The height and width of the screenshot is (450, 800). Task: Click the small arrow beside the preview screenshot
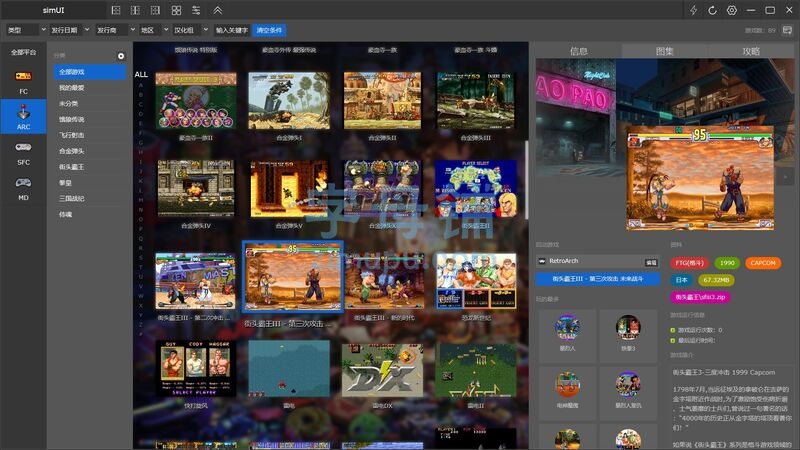[x=786, y=177]
